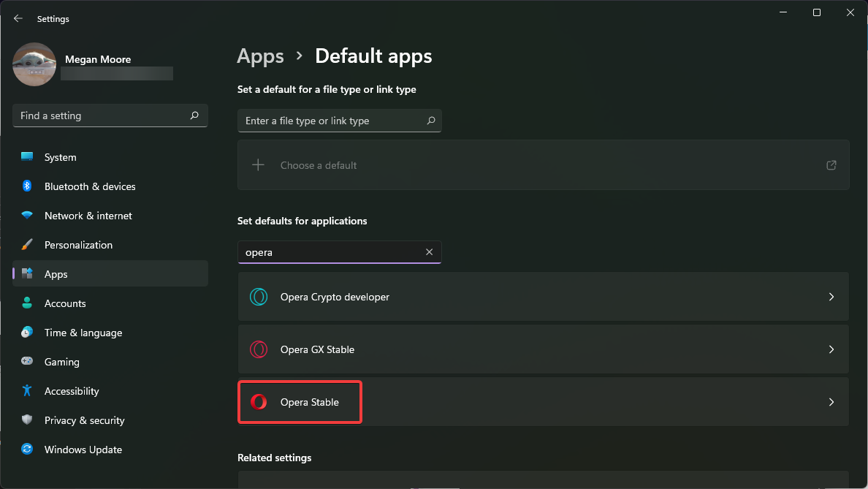868x489 pixels.
Task: Open Opera Stable defaults
Action: click(544, 402)
